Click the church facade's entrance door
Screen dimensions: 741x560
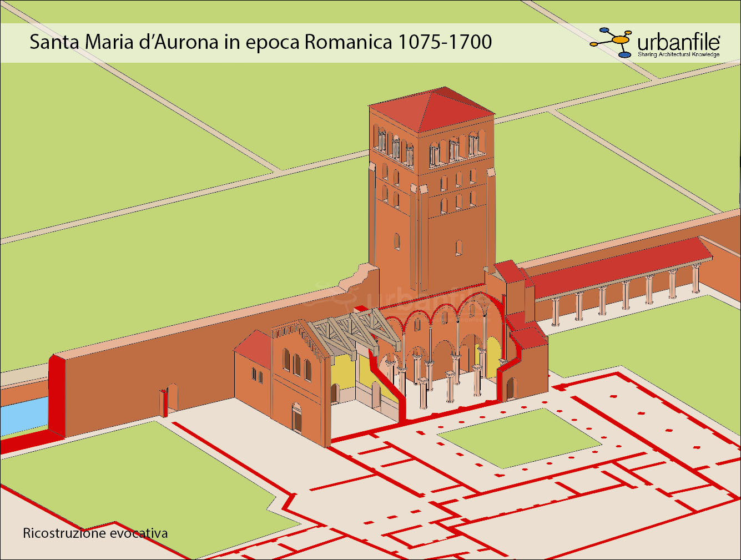tap(297, 418)
